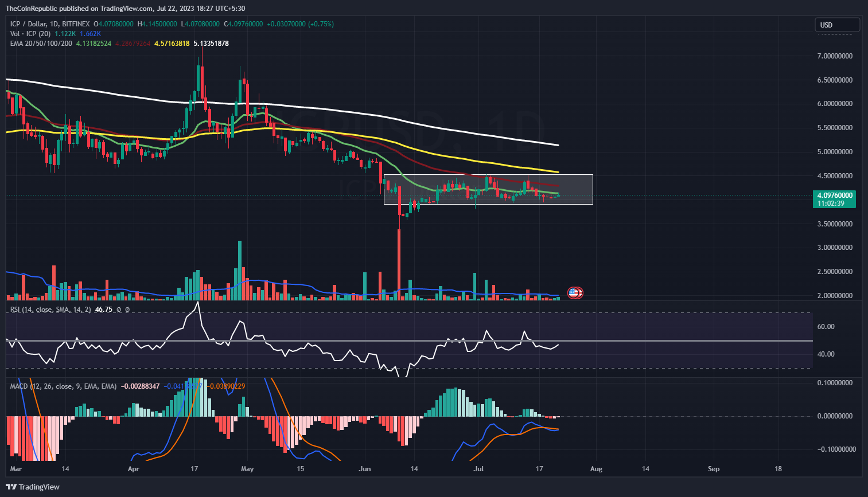This screenshot has width=868, height=497.
Task: Click the 5.00000000 price axis label
Action: [x=835, y=152]
